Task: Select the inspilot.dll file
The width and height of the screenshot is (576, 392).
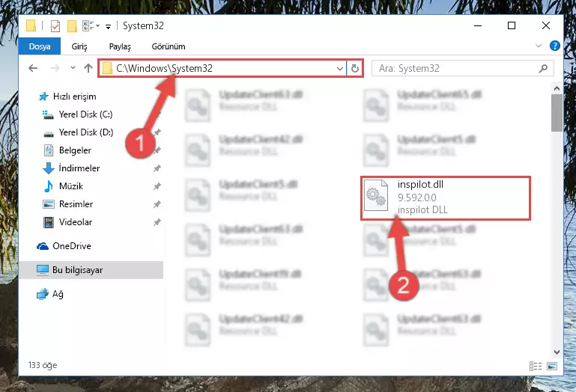Action: (x=446, y=198)
